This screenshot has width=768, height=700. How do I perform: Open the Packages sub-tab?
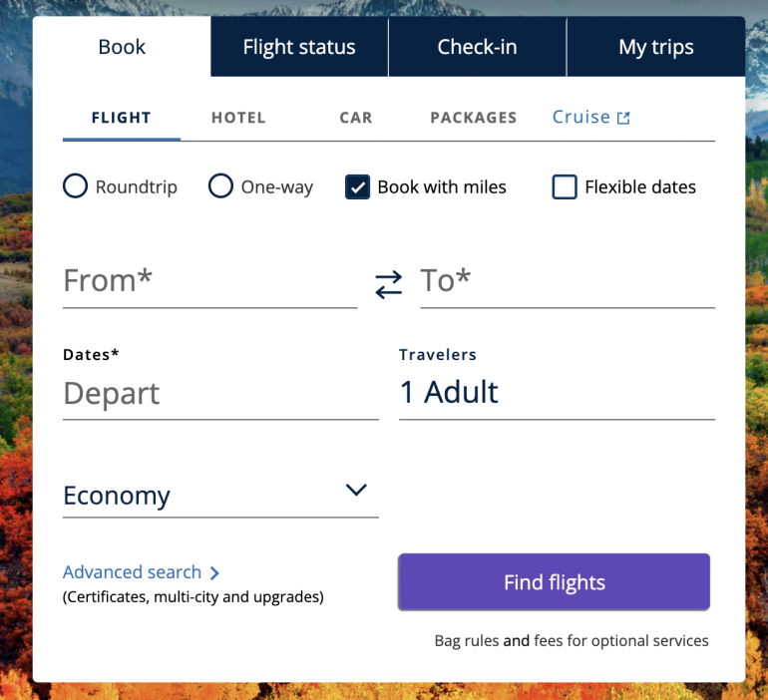[x=473, y=118]
